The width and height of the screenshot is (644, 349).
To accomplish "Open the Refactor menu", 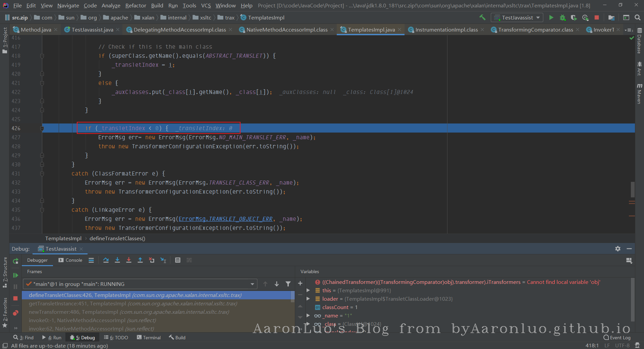I will (x=136, y=5).
